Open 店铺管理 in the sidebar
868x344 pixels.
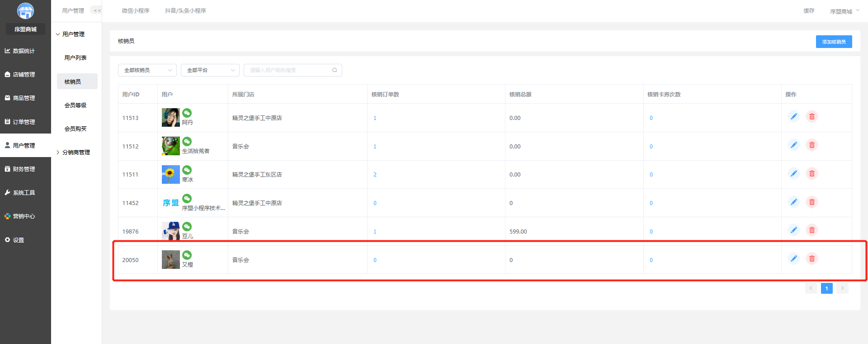point(25,75)
